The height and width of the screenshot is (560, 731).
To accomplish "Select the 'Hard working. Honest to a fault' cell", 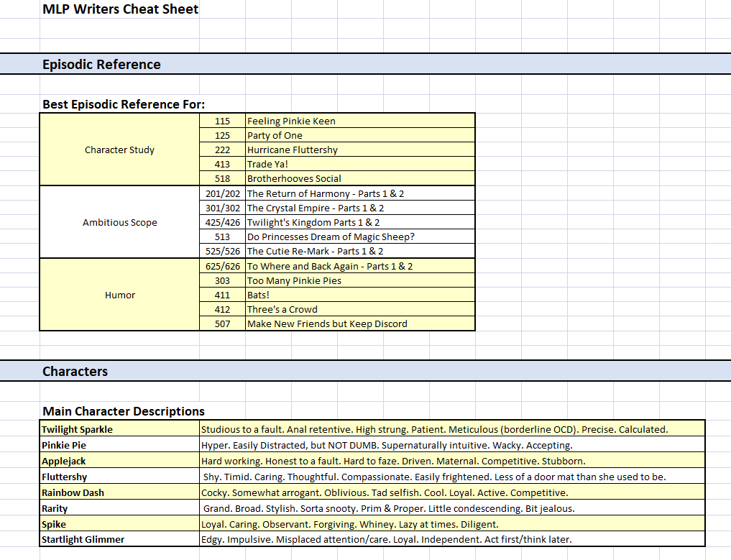I will (x=452, y=461).
